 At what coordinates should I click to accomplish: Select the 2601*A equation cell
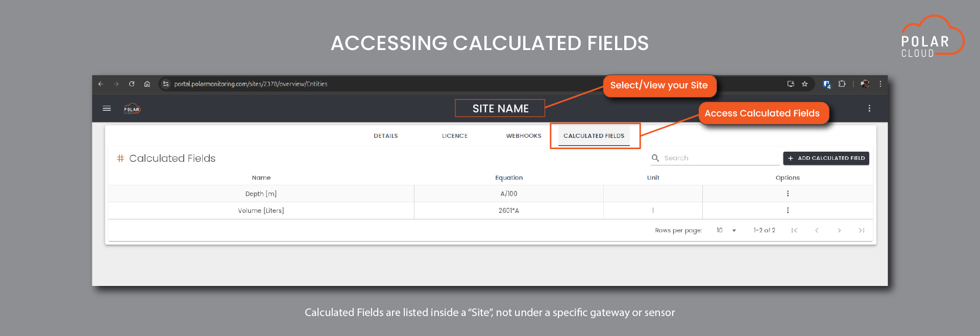[509, 210]
